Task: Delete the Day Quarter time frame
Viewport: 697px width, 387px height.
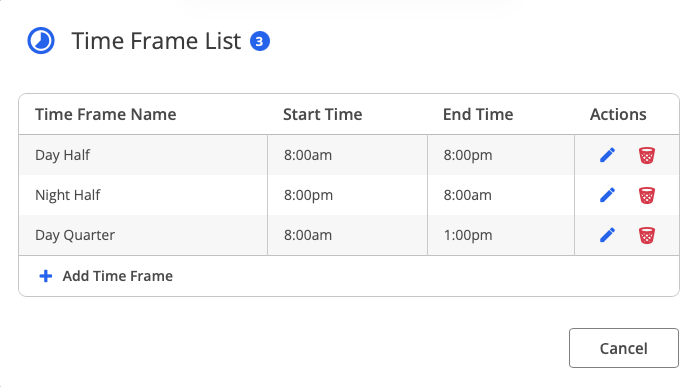Action: [647, 235]
